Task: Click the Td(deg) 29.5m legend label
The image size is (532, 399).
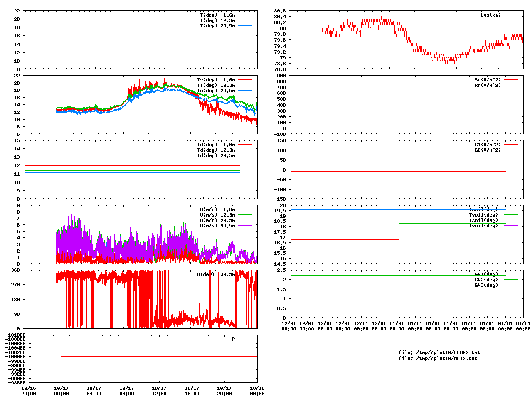Action: pos(216,155)
